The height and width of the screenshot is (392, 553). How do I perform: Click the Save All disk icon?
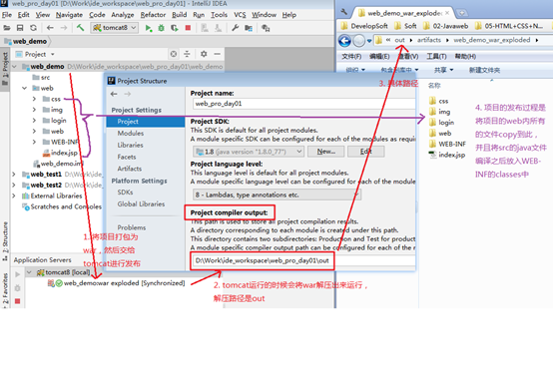pos(20,28)
